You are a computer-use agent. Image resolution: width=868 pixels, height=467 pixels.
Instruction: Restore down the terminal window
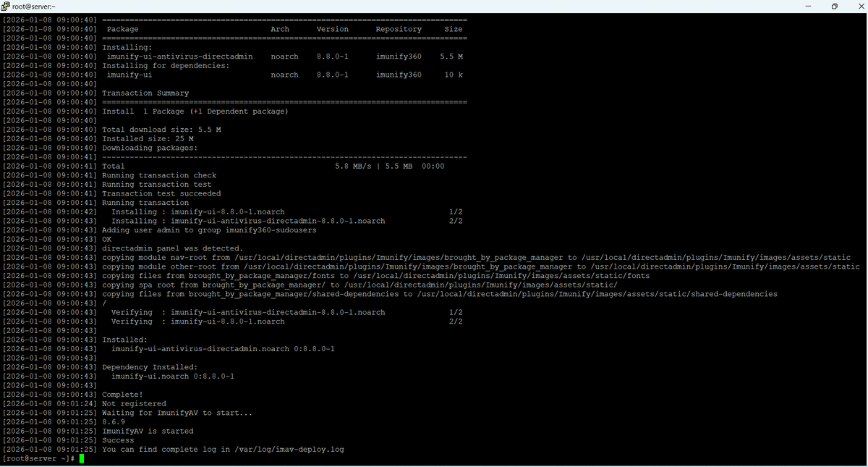(834, 6)
